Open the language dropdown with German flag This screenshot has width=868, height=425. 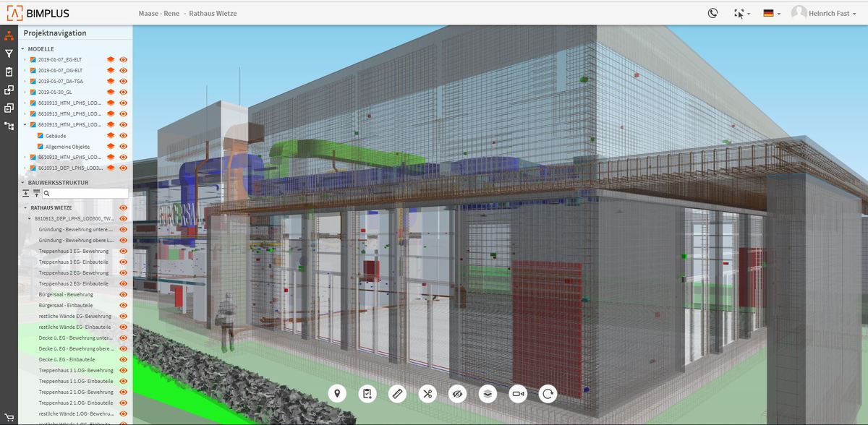coord(771,13)
